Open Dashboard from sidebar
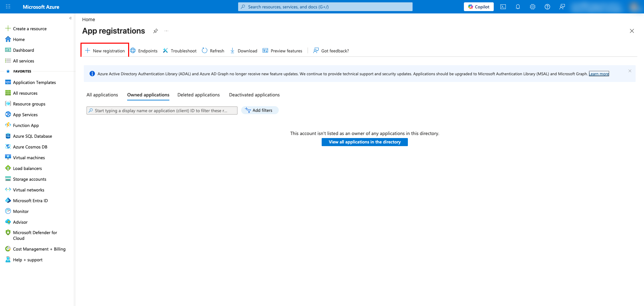The width and height of the screenshot is (644, 306). pos(23,50)
